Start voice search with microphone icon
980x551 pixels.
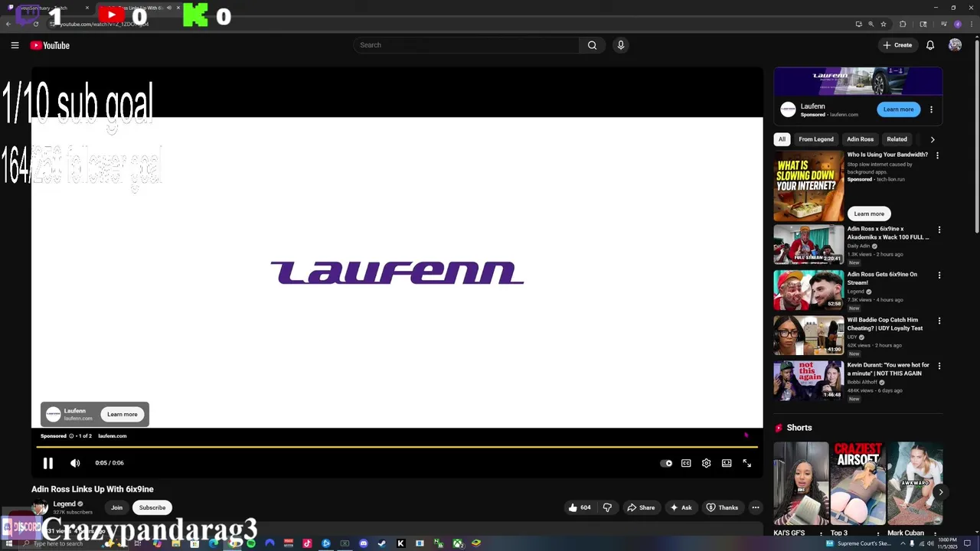pyautogui.click(x=621, y=45)
